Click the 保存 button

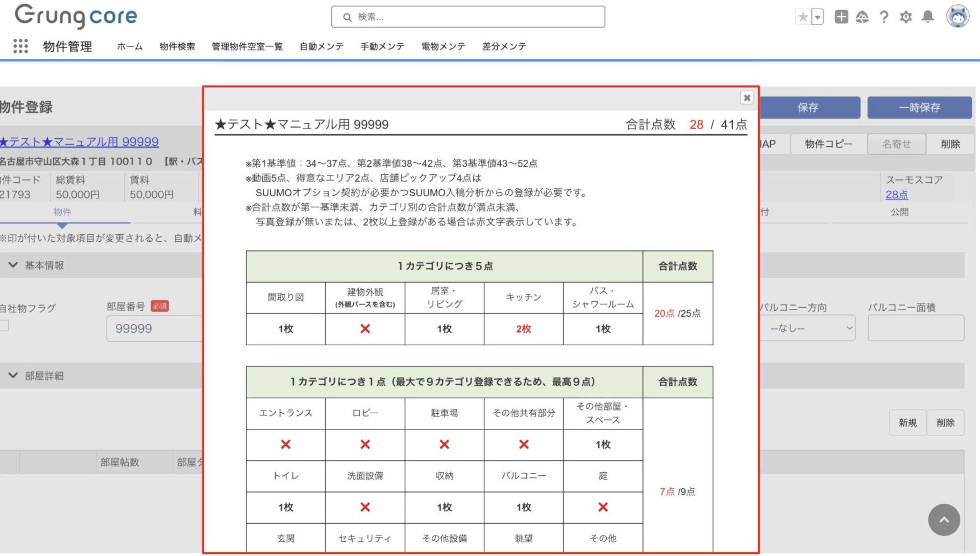pos(808,108)
